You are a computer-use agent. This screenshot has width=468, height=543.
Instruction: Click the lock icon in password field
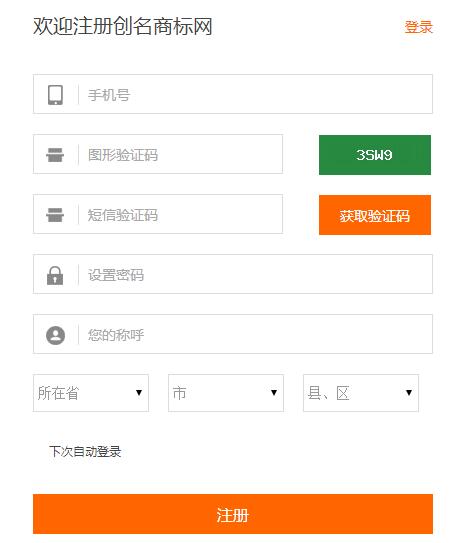(55, 275)
